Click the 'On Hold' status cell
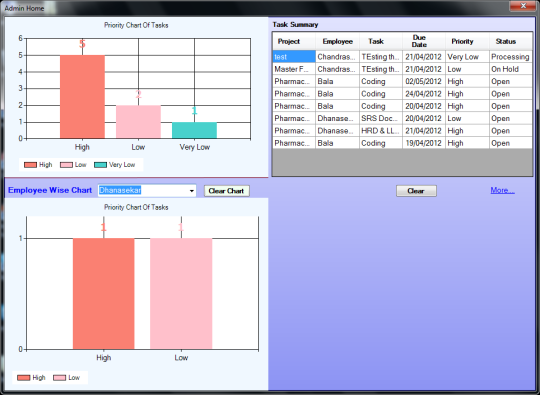This screenshot has width=540, height=395. [x=511, y=69]
